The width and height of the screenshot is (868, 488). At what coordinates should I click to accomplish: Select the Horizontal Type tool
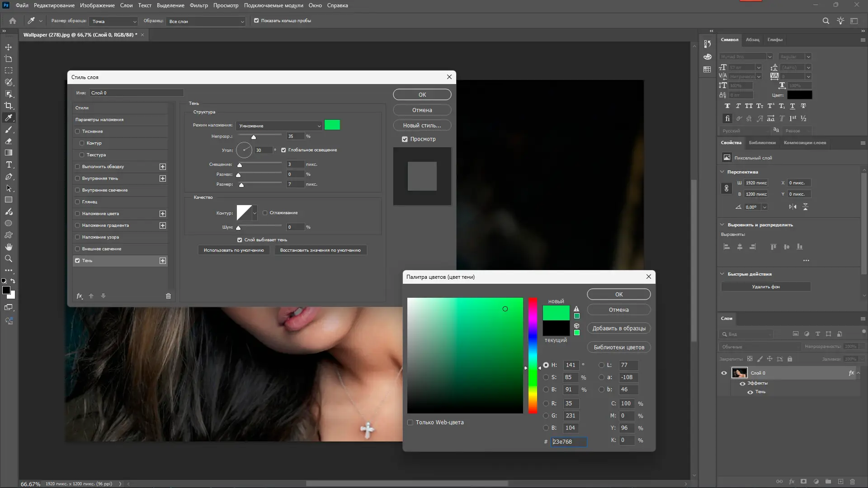(9, 164)
